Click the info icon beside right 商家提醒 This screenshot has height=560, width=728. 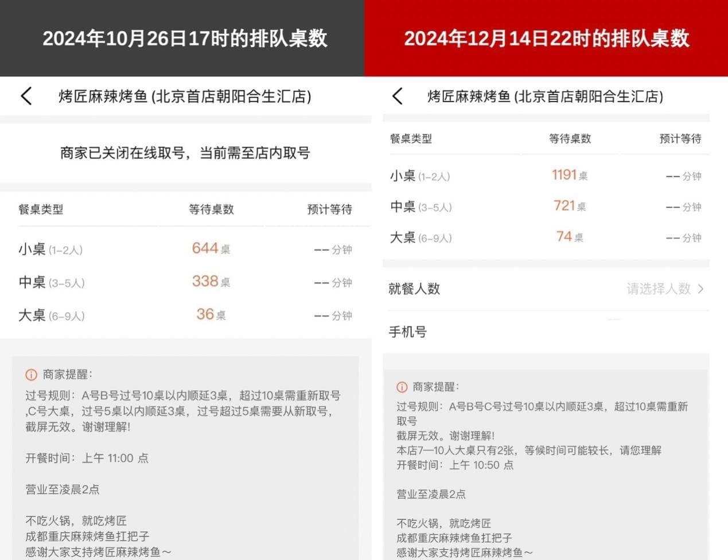pyautogui.click(x=402, y=387)
